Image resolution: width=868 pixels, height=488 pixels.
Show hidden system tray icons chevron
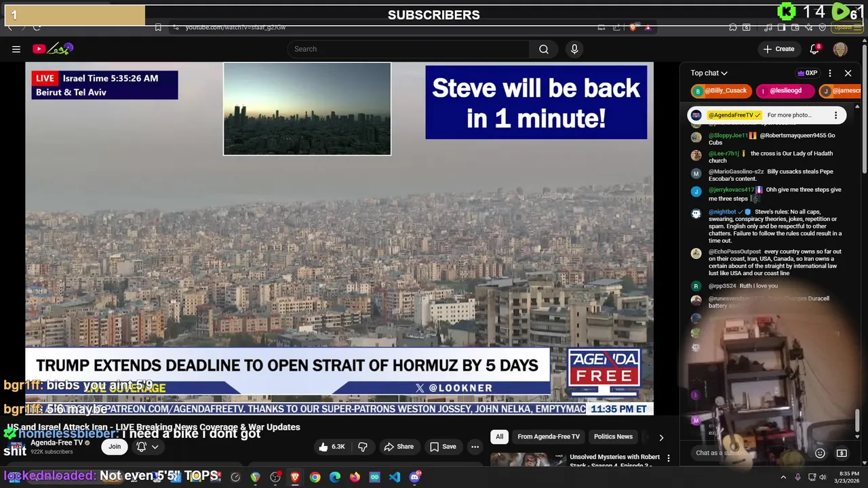[x=783, y=477]
